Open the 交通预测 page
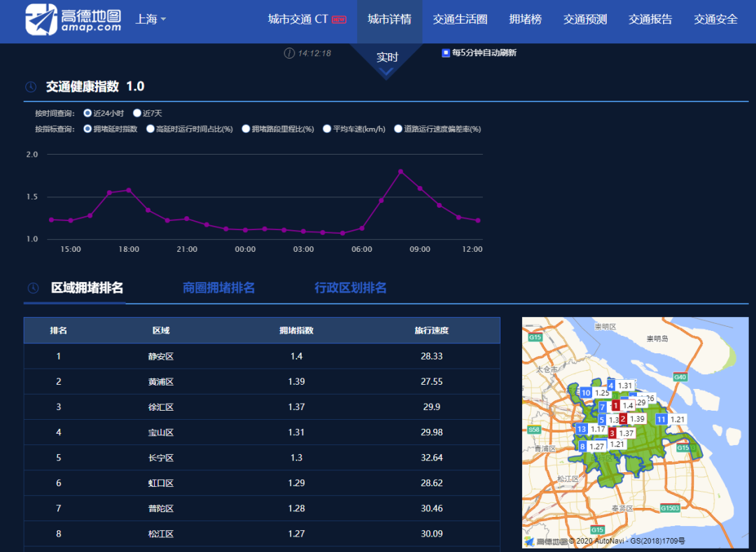 [x=584, y=20]
